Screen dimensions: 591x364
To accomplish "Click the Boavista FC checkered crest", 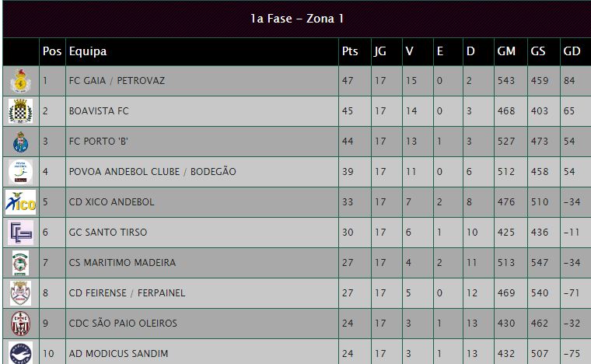I will point(20,111).
